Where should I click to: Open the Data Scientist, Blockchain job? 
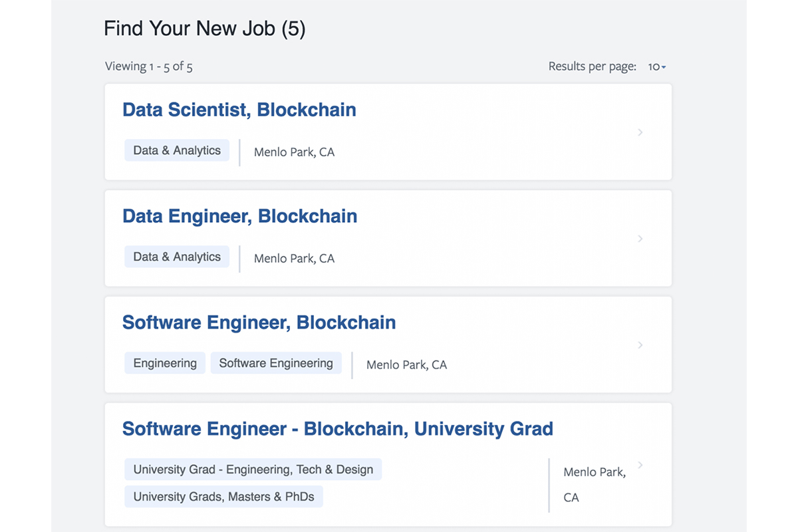239,110
